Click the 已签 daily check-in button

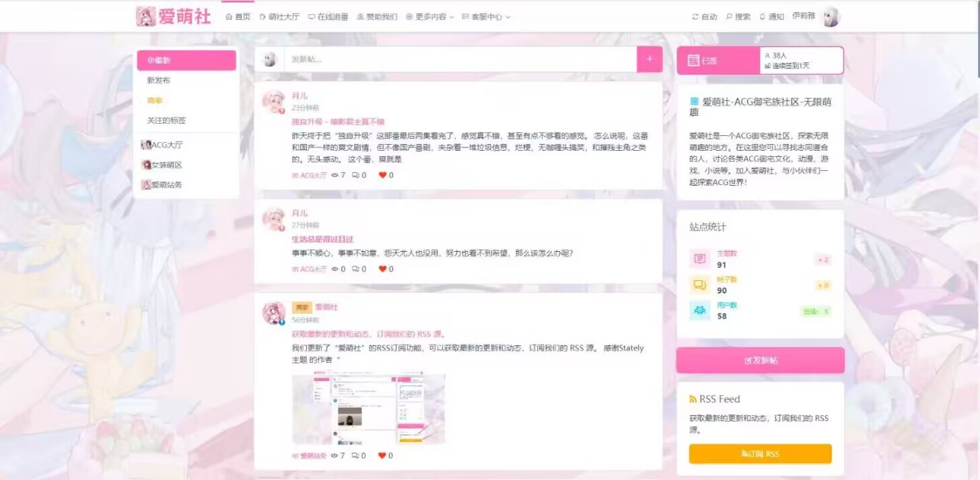pos(717,61)
